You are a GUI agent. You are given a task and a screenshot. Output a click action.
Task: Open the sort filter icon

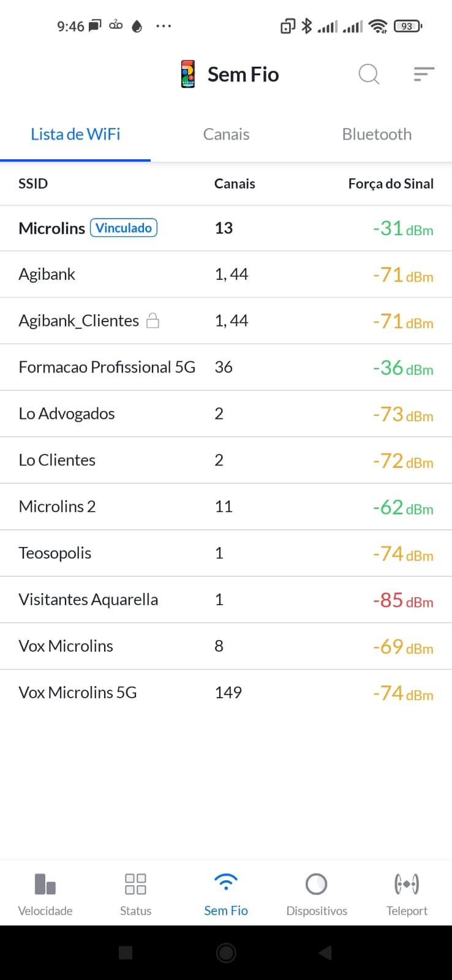pos(424,74)
